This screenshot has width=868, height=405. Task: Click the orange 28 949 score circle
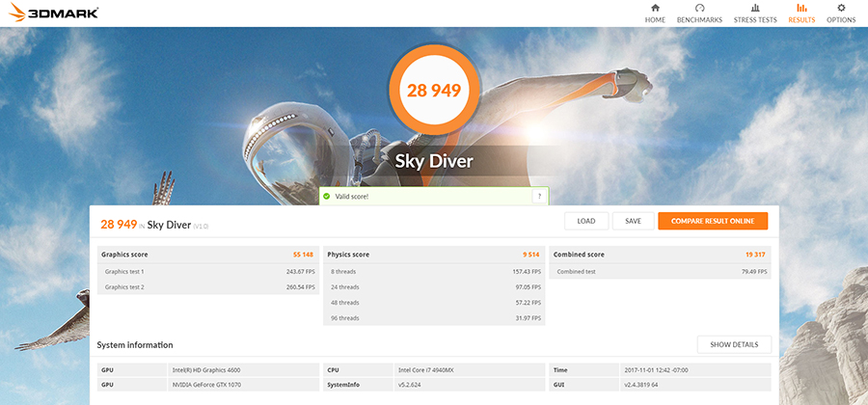click(433, 92)
